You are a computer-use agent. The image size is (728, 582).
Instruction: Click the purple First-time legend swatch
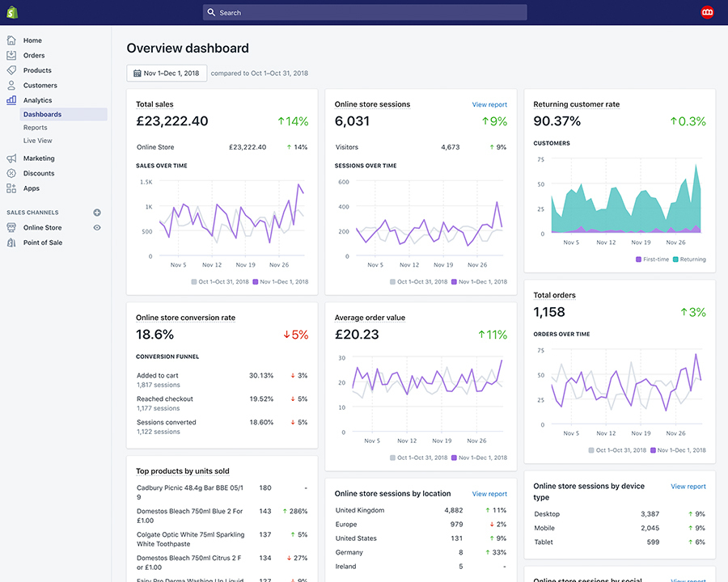click(638, 259)
